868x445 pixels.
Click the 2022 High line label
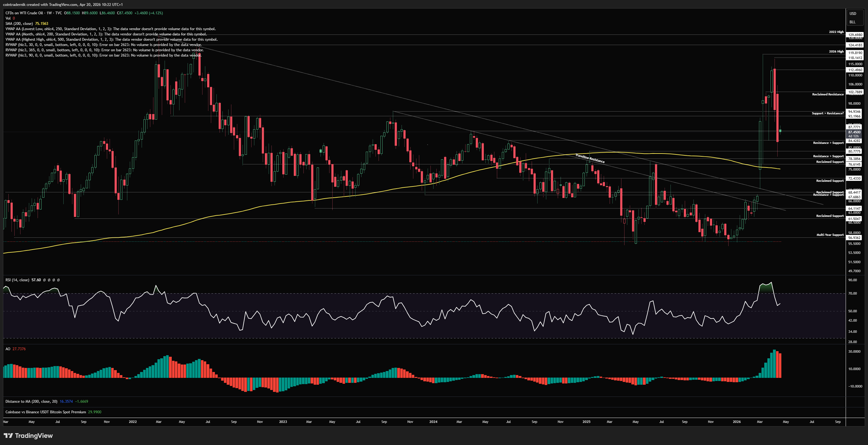tap(836, 32)
